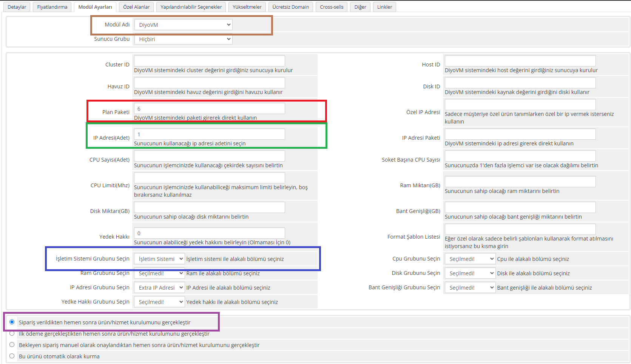Go to Yapılandırılabilir Seçenekler tab
631x364 pixels.
pos(191,7)
